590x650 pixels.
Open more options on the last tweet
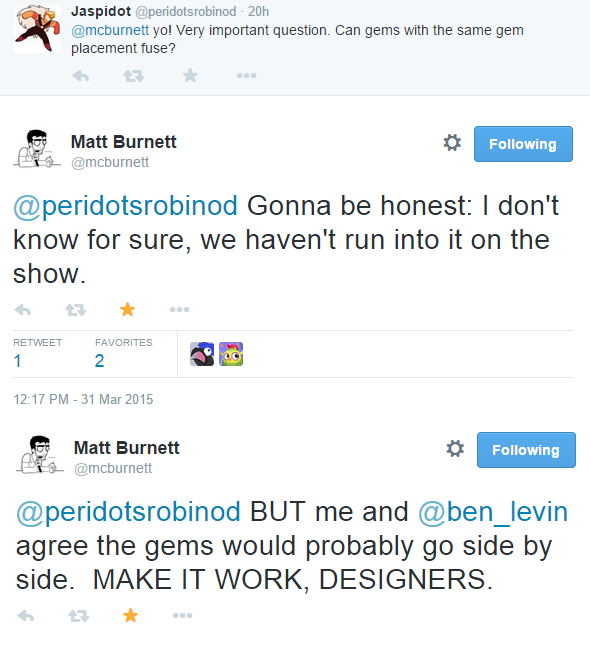[x=182, y=615]
